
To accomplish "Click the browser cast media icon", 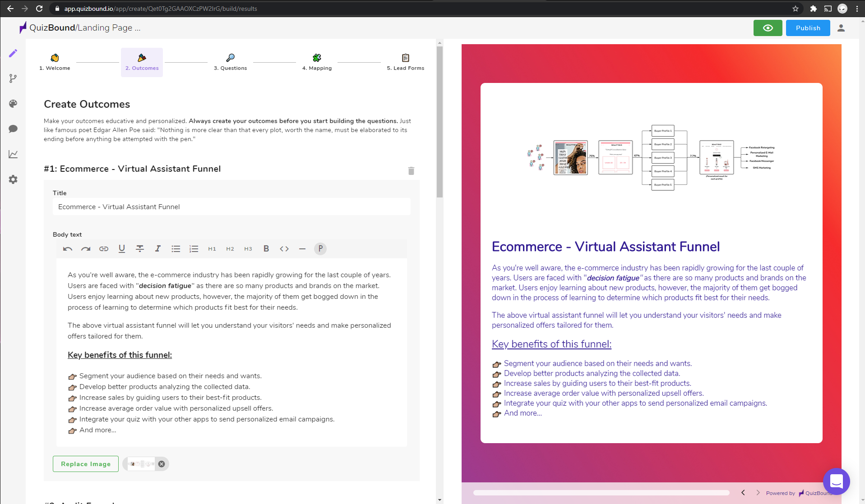I will pyautogui.click(x=828, y=9).
